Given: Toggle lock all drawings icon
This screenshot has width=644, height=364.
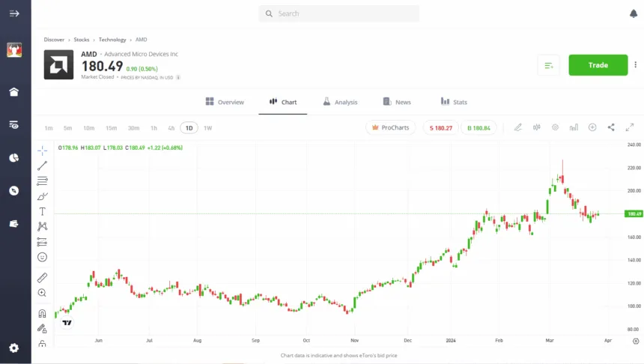Looking at the screenshot, I should click(42, 344).
